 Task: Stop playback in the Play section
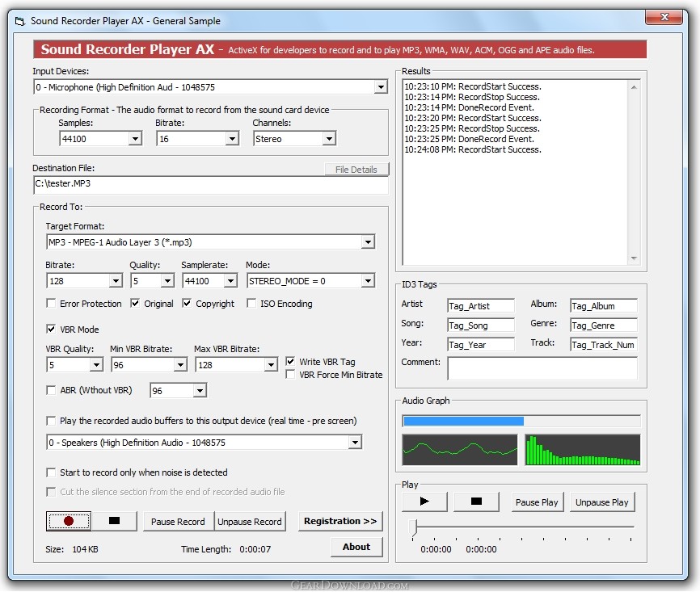tap(476, 502)
